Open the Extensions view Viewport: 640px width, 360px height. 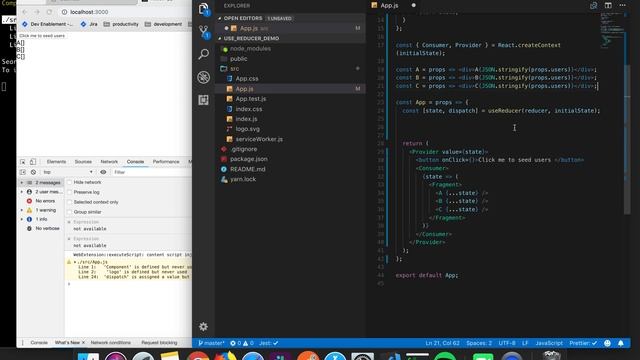204,100
